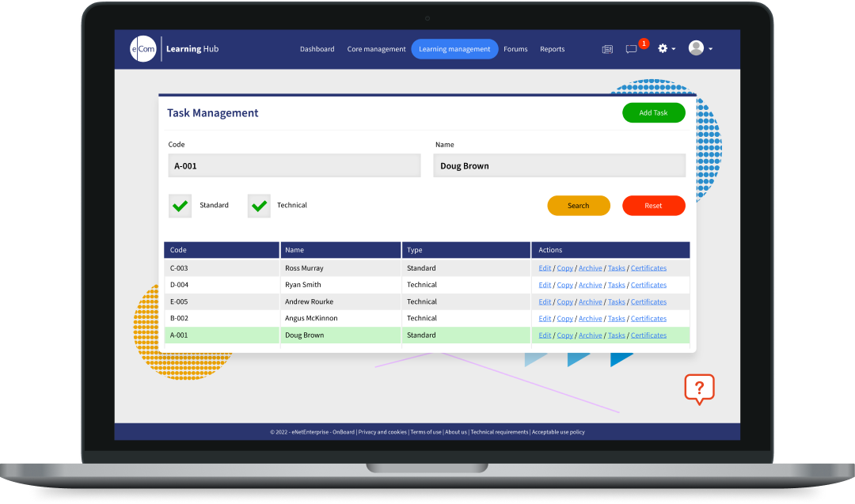
Task: Toggle the Standard filter off
Action: pyautogui.click(x=180, y=205)
